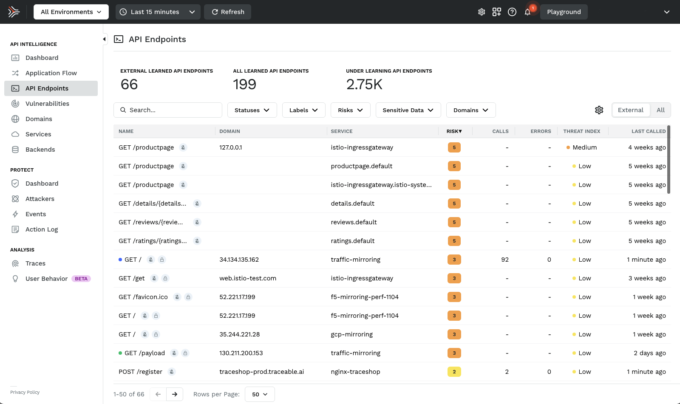Click the Refresh button
This screenshot has height=404, width=680.
pos(227,12)
